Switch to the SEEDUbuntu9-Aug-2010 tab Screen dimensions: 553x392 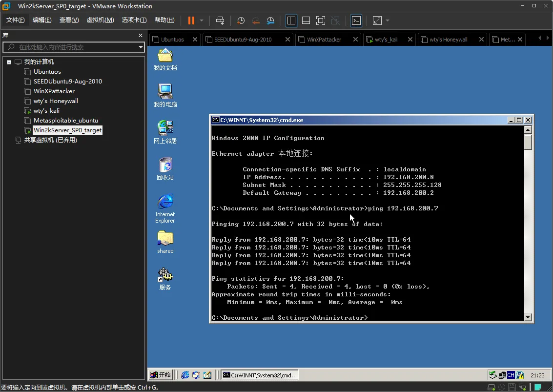[243, 40]
